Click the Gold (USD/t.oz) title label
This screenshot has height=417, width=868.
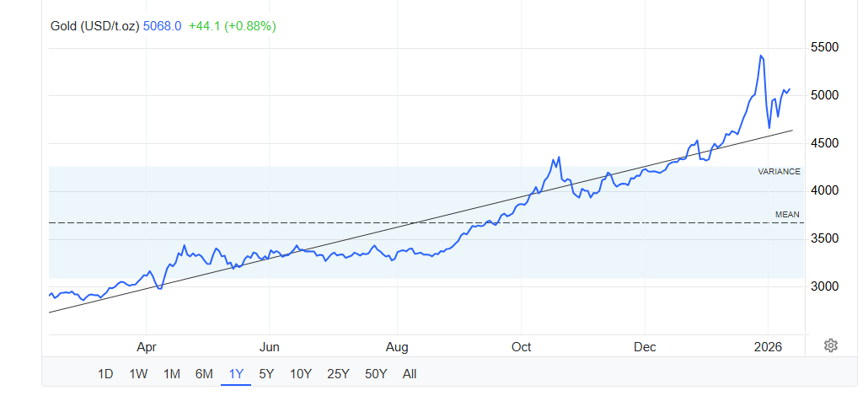point(94,26)
